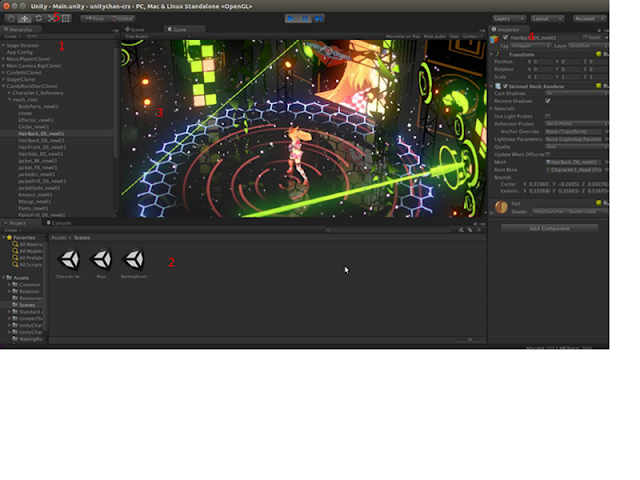The width and height of the screenshot is (640, 480).
Task: Expand Stage Director in Hierarchy
Action: [x=4, y=45]
